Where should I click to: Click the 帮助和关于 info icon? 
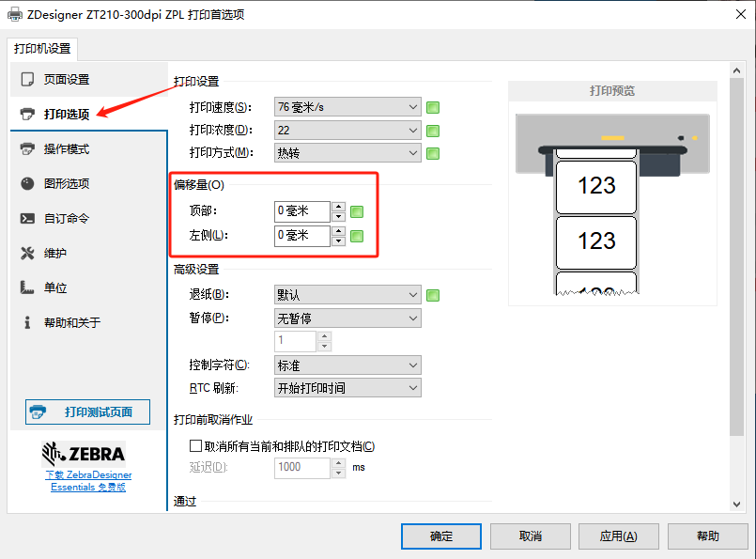click(x=27, y=323)
